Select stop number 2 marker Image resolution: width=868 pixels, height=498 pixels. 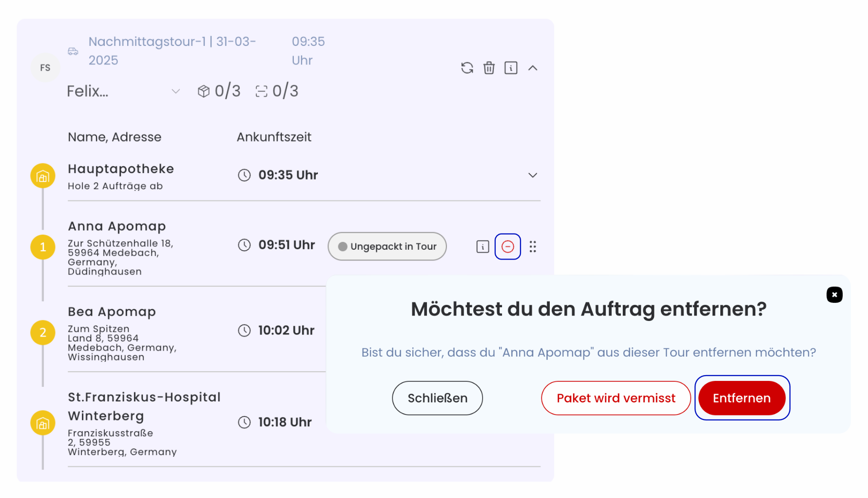(43, 332)
